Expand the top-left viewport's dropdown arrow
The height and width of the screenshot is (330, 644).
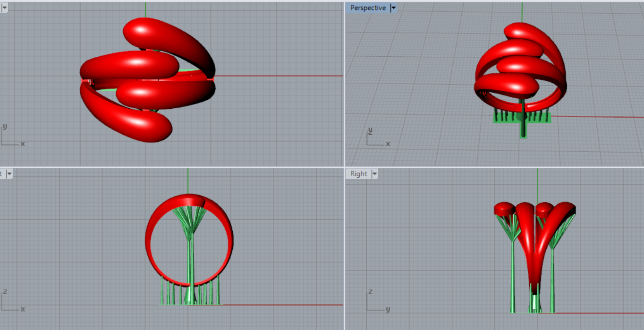coord(5,8)
